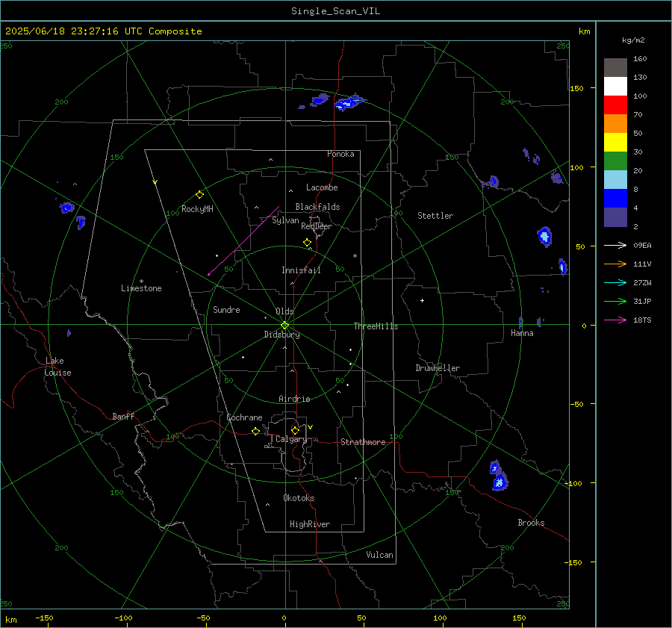Pick the purple 2-4 color swatch

[615, 217]
